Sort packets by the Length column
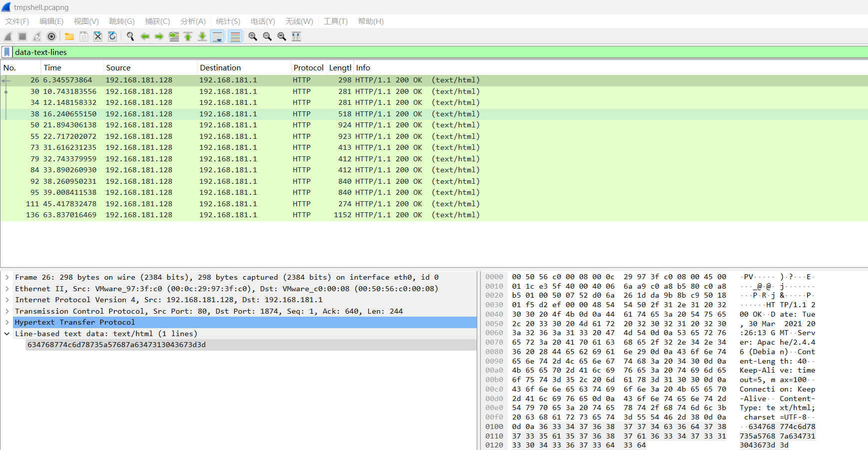Viewport: 868px width, 450px height. coord(340,68)
